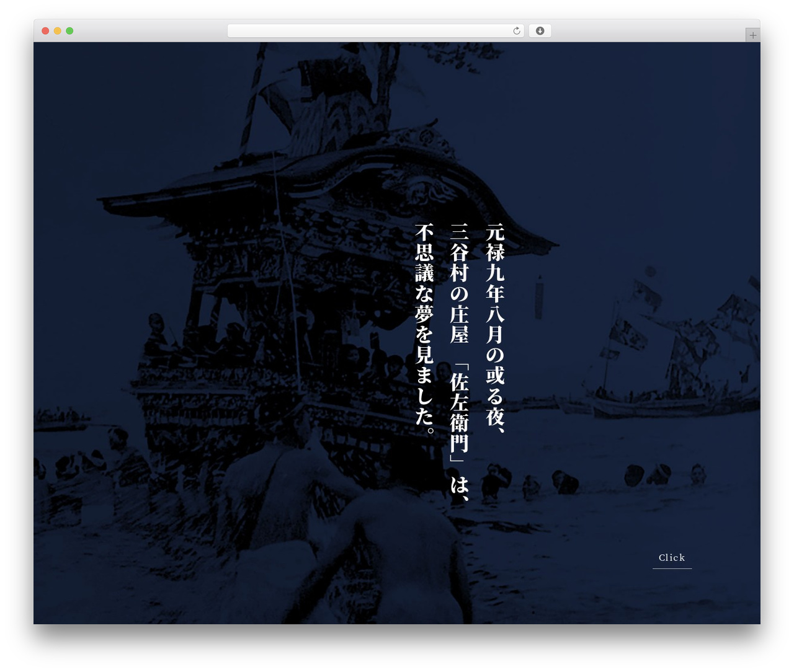Open the downloads button in the toolbar

pyautogui.click(x=540, y=31)
